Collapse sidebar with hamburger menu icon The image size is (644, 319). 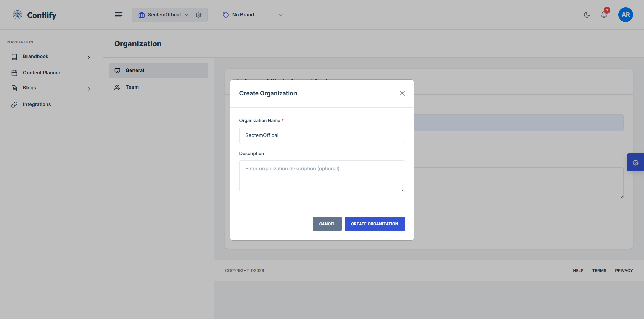[x=119, y=15]
